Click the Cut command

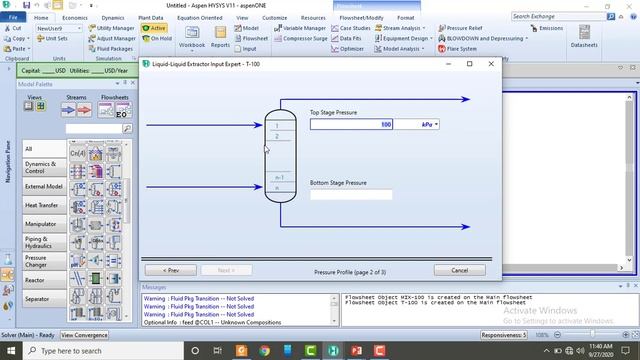13,28
